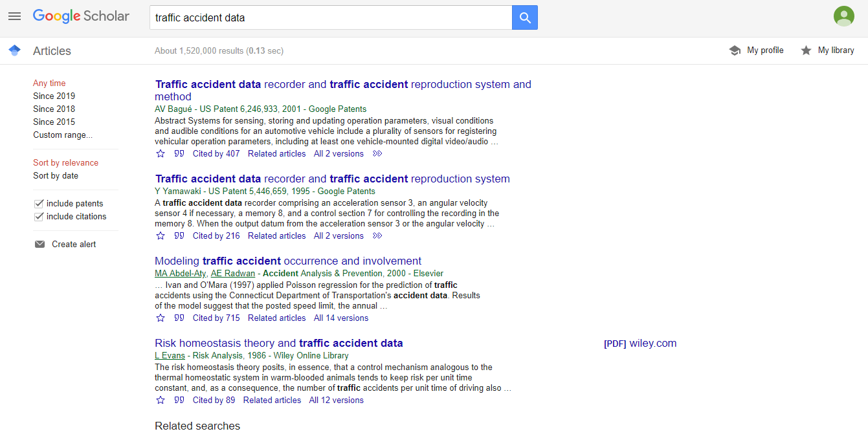Expand more options arrow for Yamawaki patent
This screenshot has height=438, width=868.
pyautogui.click(x=378, y=236)
